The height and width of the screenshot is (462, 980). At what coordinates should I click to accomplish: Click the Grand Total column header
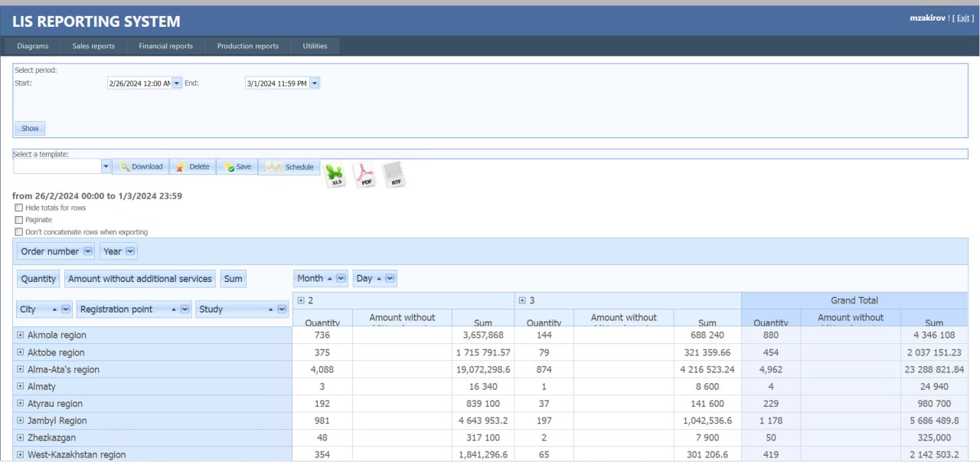[x=854, y=300]
